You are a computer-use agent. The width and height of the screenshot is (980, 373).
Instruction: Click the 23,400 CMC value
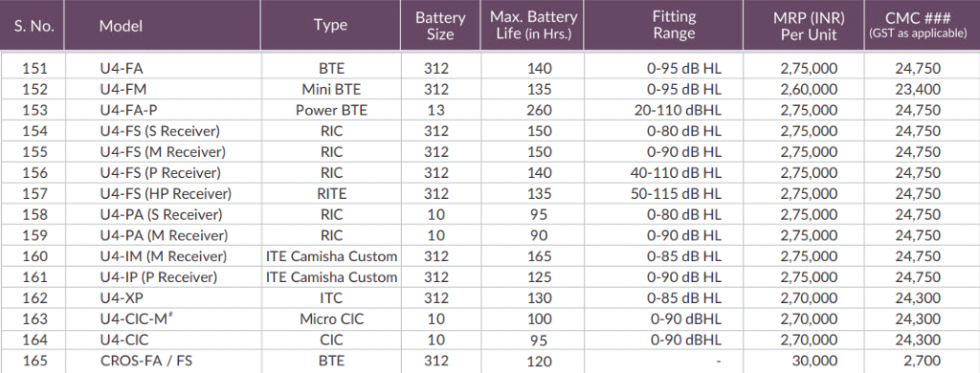[x=918, y=89]
